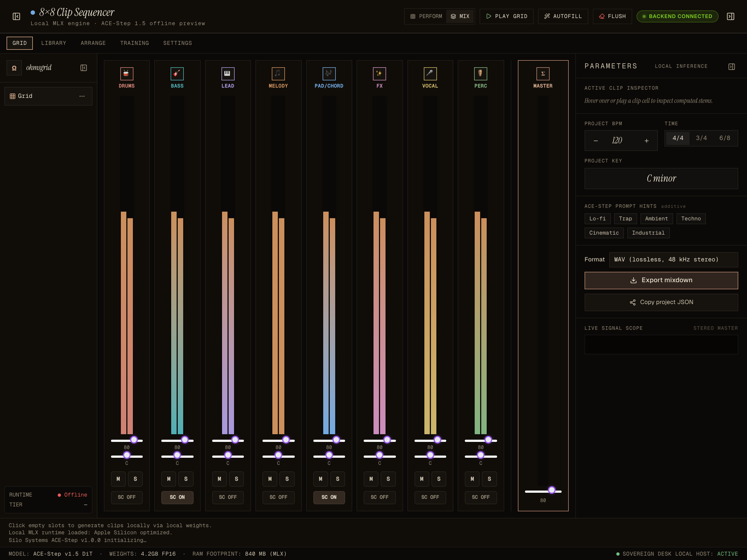The height and width of the screenshot is (560, 747).
Task: Open the Grid tab
Action: pos(20,43)
